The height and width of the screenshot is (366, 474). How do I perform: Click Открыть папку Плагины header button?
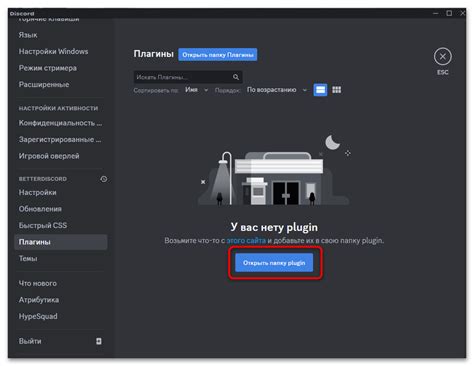218,55
